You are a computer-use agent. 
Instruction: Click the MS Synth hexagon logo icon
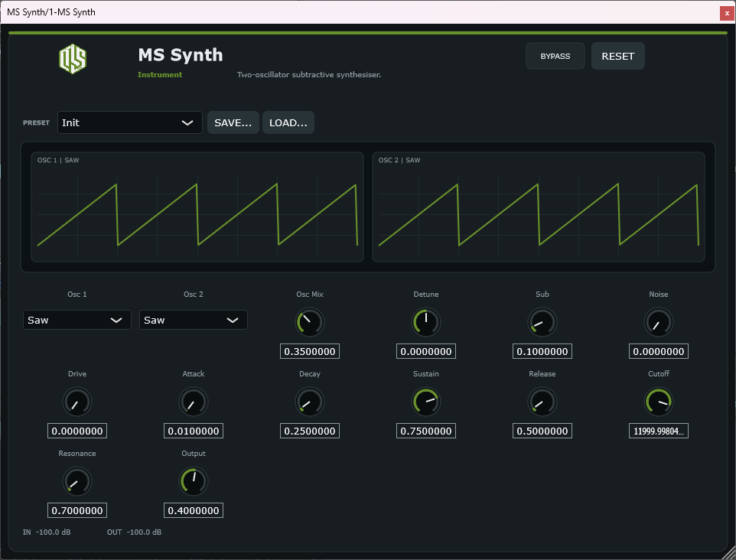73,59
